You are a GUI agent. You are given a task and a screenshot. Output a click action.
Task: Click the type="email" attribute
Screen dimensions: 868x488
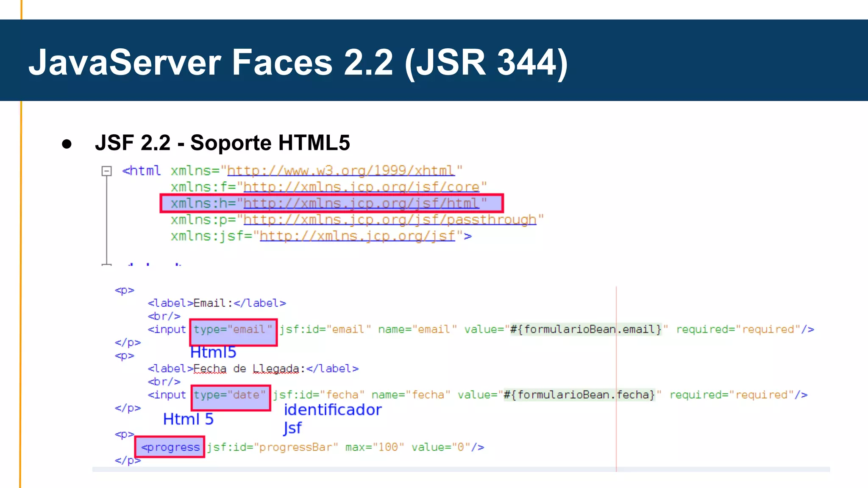(233, 330)
